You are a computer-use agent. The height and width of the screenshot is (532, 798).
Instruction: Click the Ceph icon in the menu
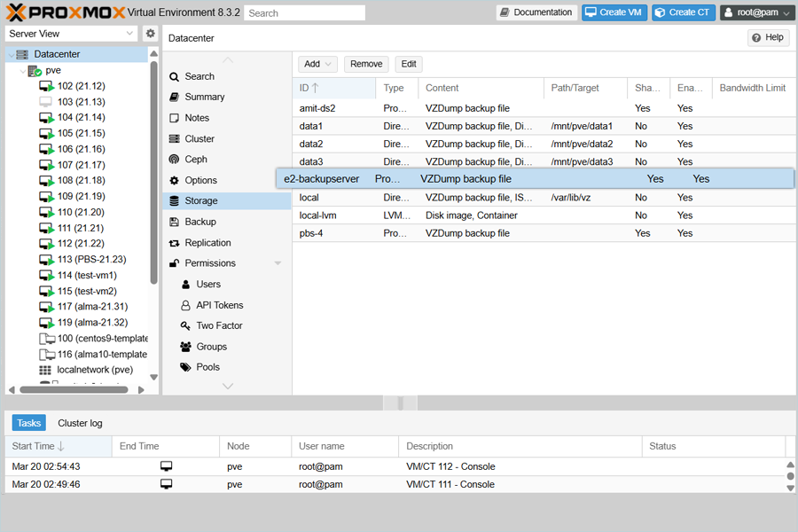point(175,160)
